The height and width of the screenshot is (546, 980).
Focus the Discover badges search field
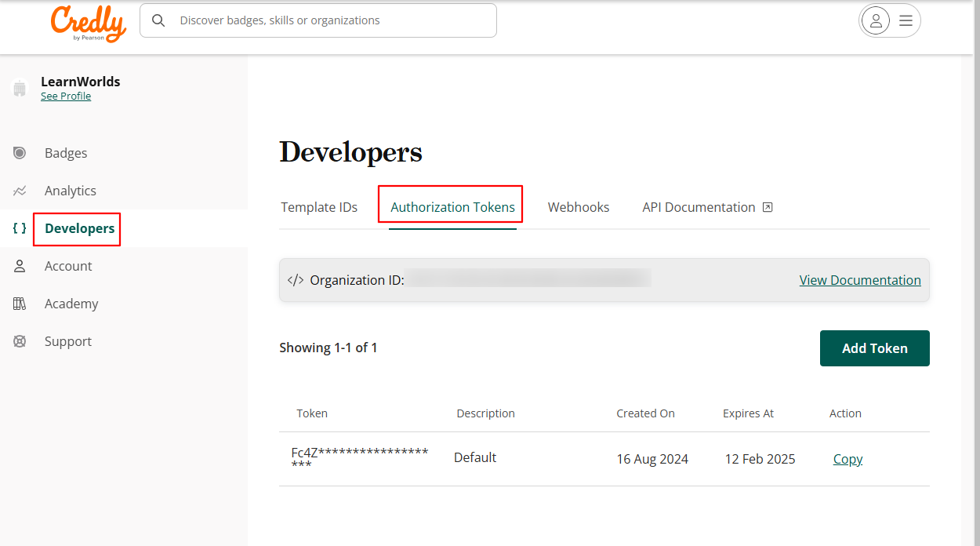[318, 20]
